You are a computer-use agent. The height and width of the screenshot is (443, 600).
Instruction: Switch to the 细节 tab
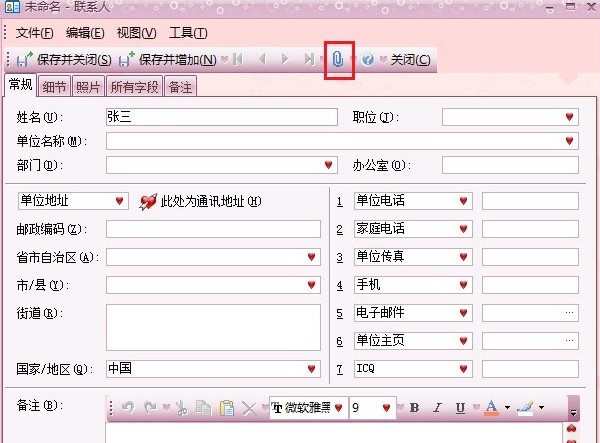pos(54,86)
